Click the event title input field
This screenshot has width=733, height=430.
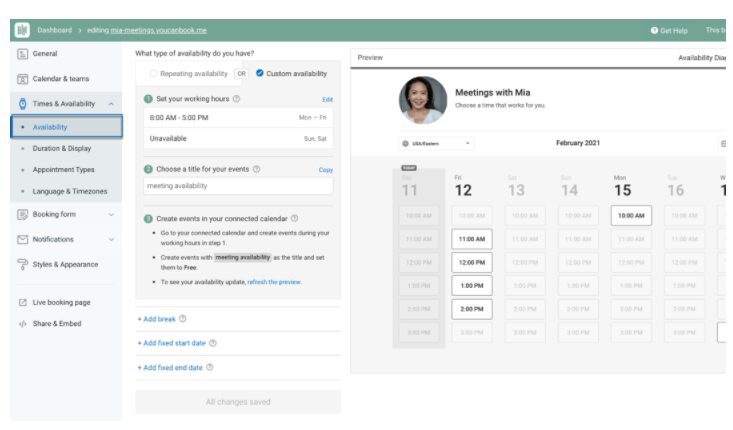point(238,186)
